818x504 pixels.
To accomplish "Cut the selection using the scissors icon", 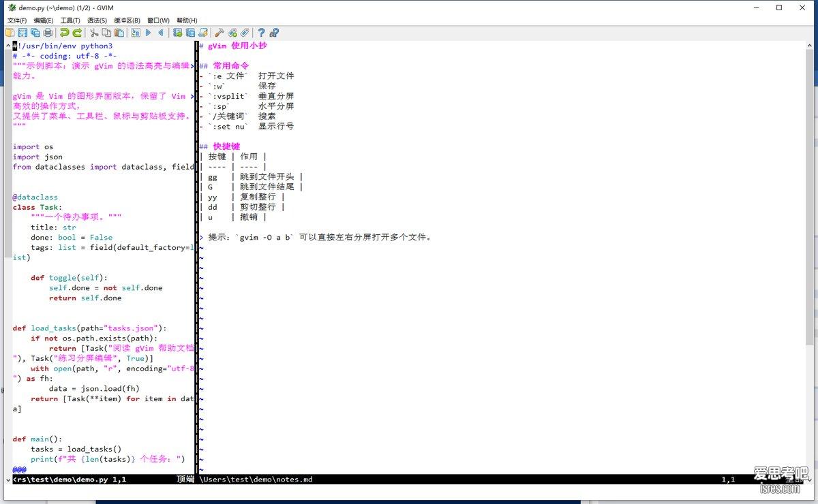I will click(94, 33).
